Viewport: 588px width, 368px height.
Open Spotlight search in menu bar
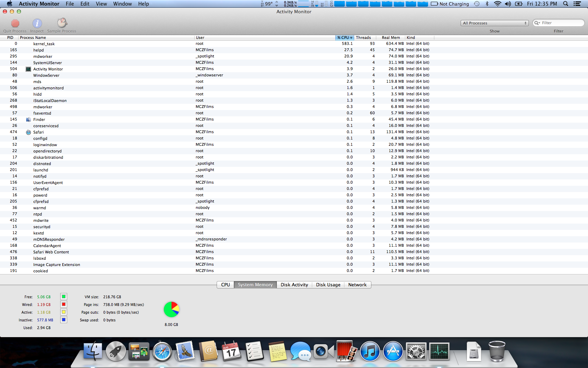point(565,4)
